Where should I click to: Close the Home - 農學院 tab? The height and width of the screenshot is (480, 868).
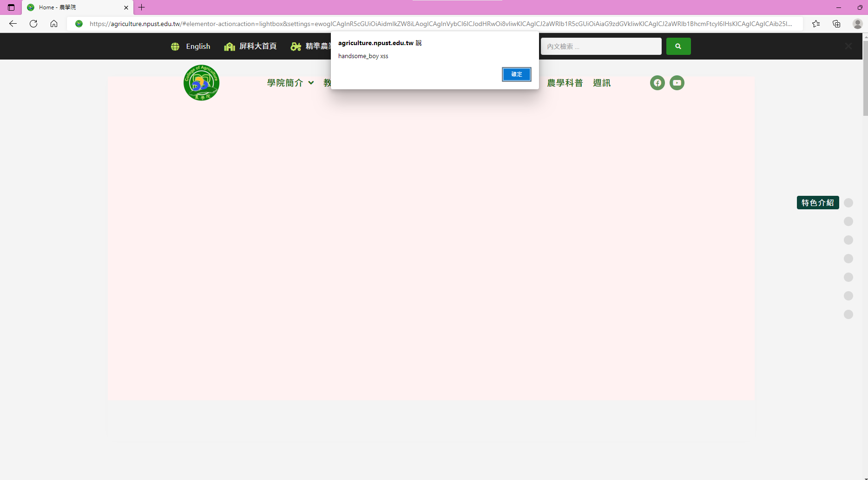pos(126,7)
